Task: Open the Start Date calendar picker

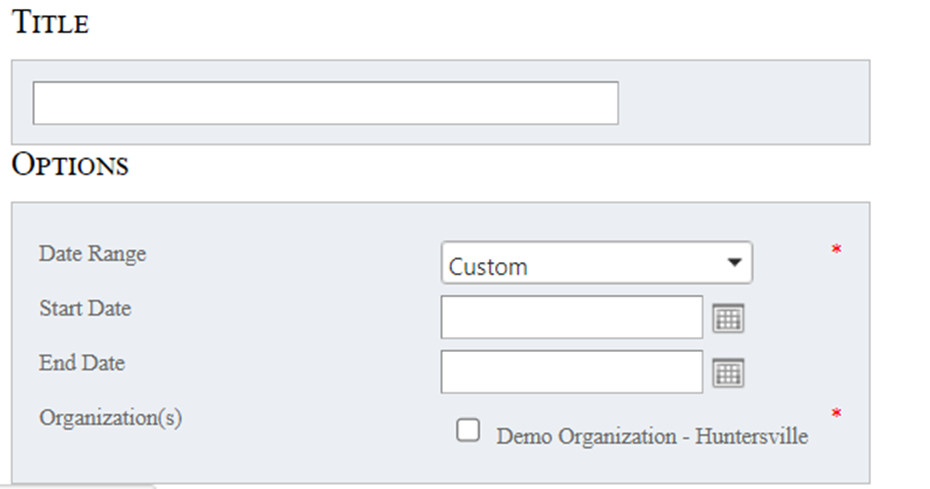Action: (728, 319)
